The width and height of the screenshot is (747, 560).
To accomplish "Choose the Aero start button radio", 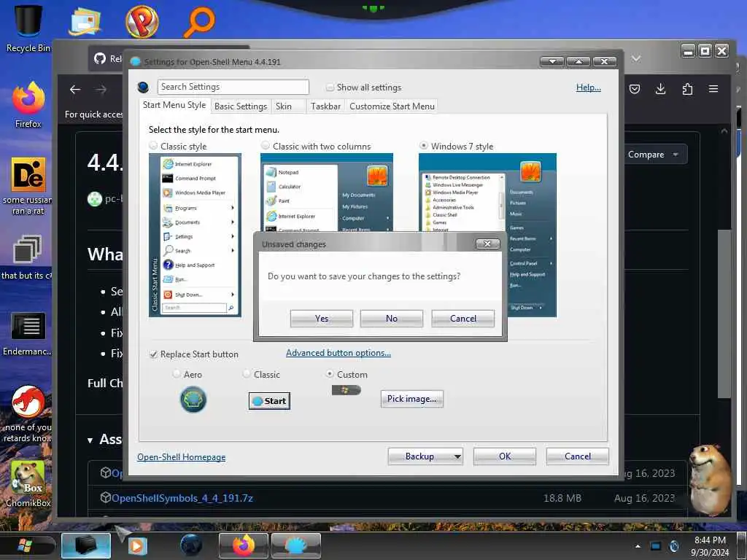I will [x=177, y=374].
